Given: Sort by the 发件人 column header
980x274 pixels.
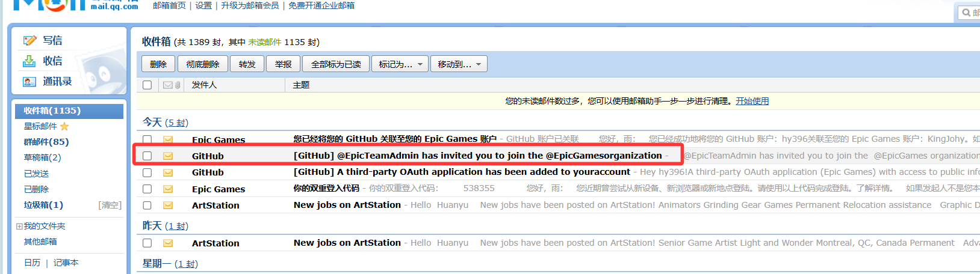Looking at the screenshot, I should coord(204,85).
